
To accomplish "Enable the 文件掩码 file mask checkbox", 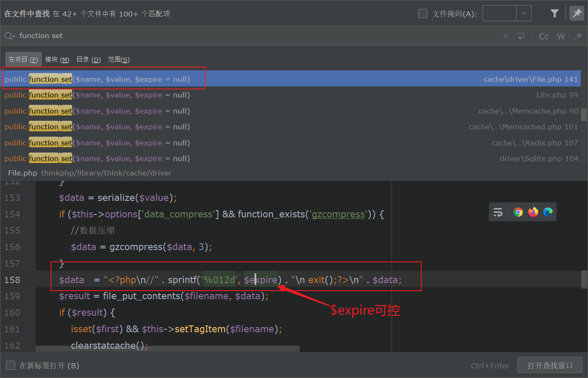I will 423,14.
